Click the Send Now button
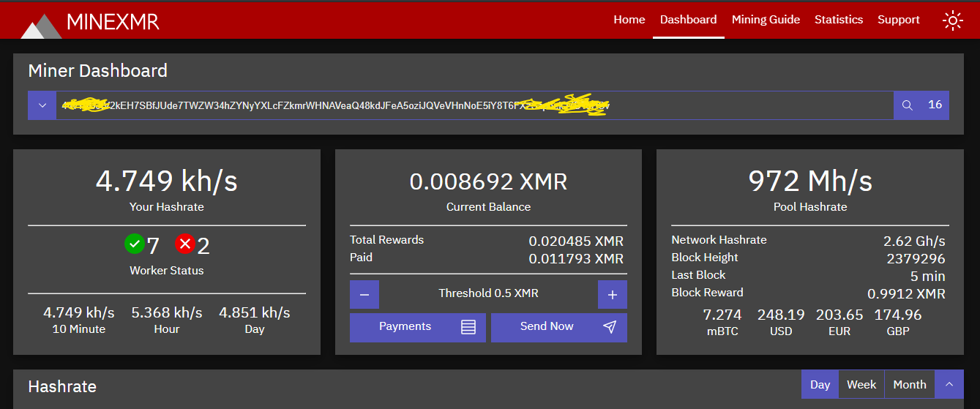The width and height of the screenshot is (980, 409). [x=559, y=327]
